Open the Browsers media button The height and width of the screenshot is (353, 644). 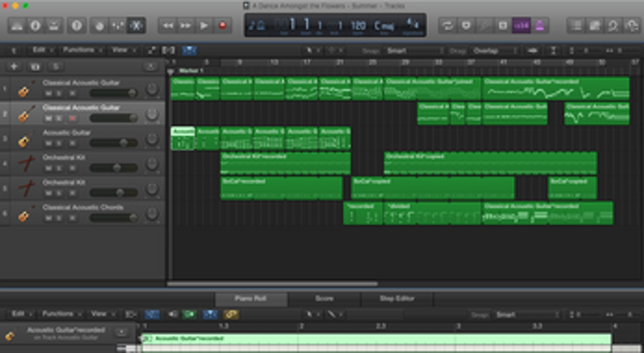[632, 26]
